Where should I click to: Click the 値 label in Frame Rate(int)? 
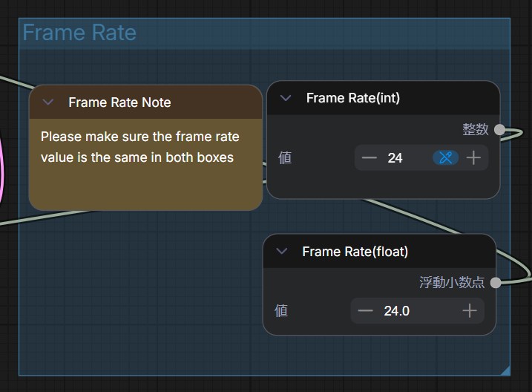point(285,158)
